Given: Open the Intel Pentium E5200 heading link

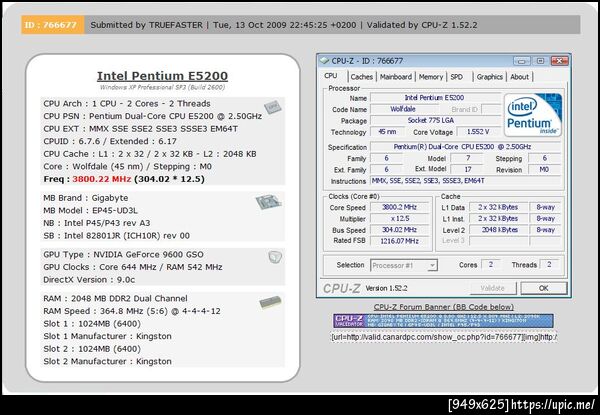Looking at the screenshot, I should (x=162, y=76).
